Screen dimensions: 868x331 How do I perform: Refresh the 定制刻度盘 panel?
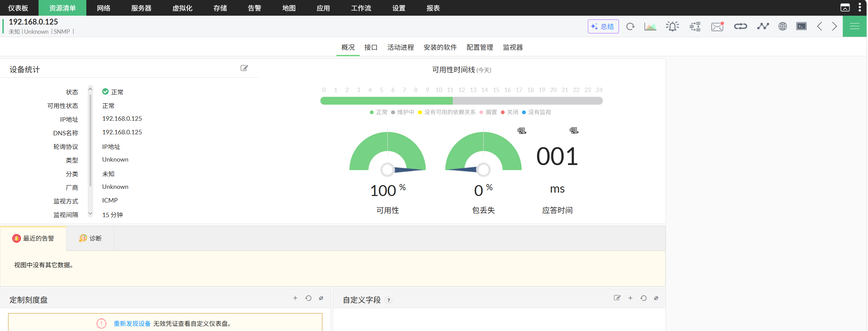[x=308, y=298]
